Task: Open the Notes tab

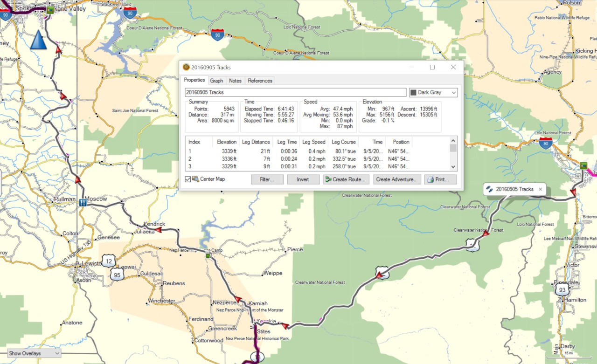Action: (235, 81)
